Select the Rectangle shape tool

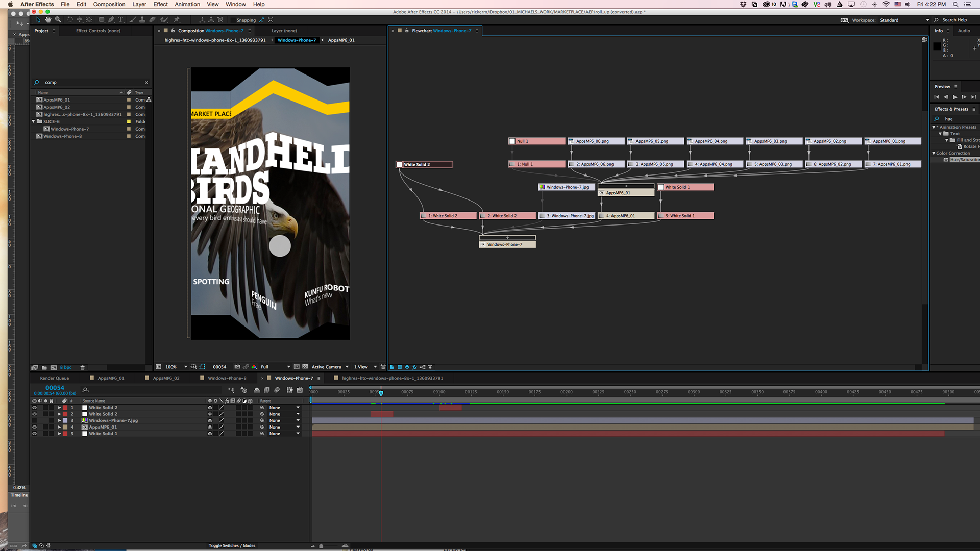point(102,20)
